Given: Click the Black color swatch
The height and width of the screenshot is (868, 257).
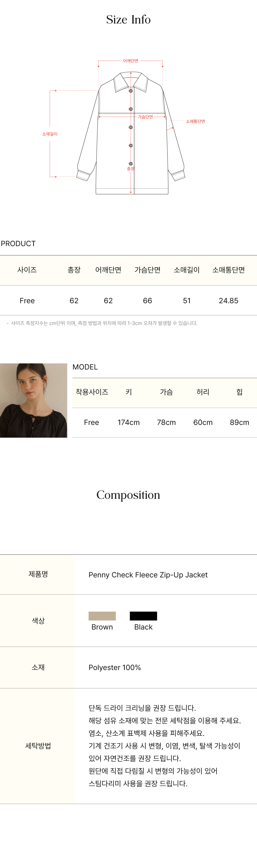Looking at the screenshot, I should [143, 616].
